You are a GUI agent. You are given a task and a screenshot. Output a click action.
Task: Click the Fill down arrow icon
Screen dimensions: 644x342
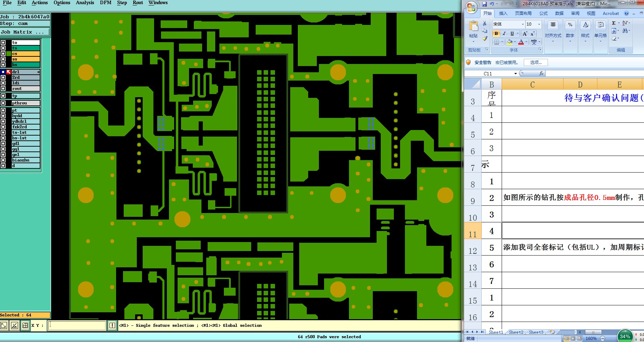(614, 31)
